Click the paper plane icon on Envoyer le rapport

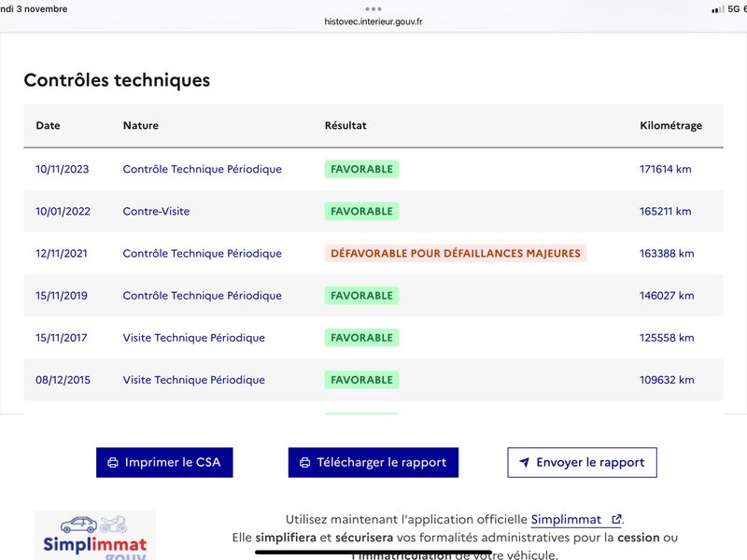524,462
